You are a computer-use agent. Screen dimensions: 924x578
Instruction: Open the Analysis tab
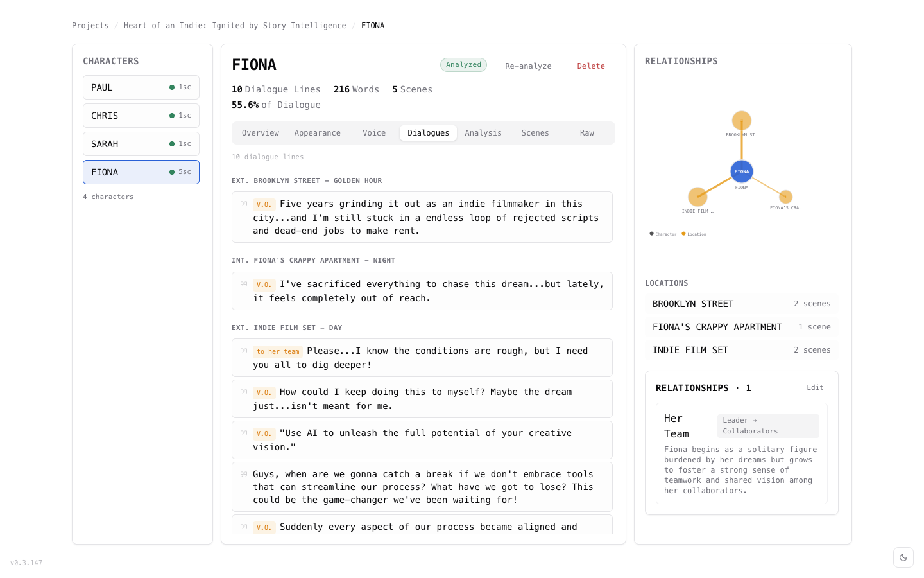click(483, 133)
